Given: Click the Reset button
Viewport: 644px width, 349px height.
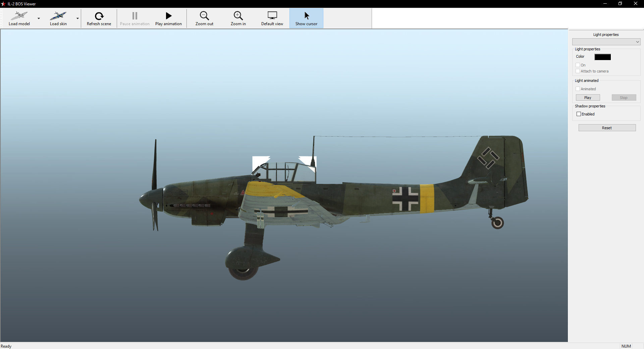Looking at the screenshot, I should [x=607, y=128].
